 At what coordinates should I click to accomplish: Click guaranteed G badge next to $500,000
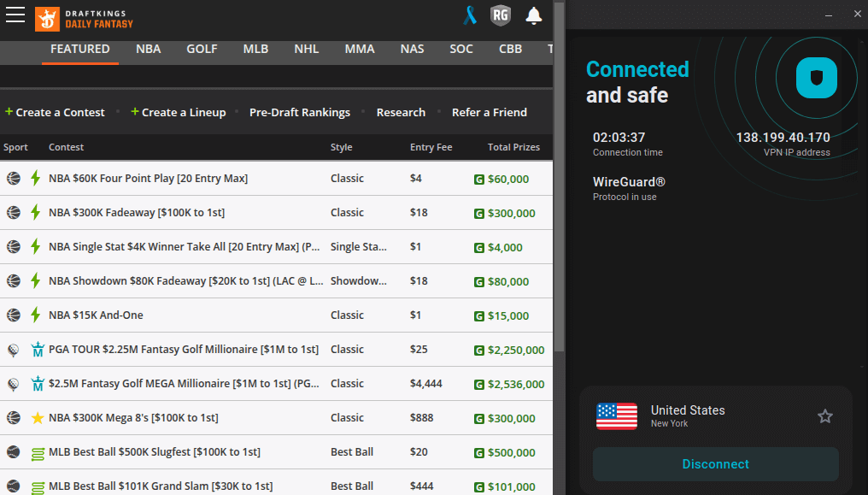(x=478, y=453)
